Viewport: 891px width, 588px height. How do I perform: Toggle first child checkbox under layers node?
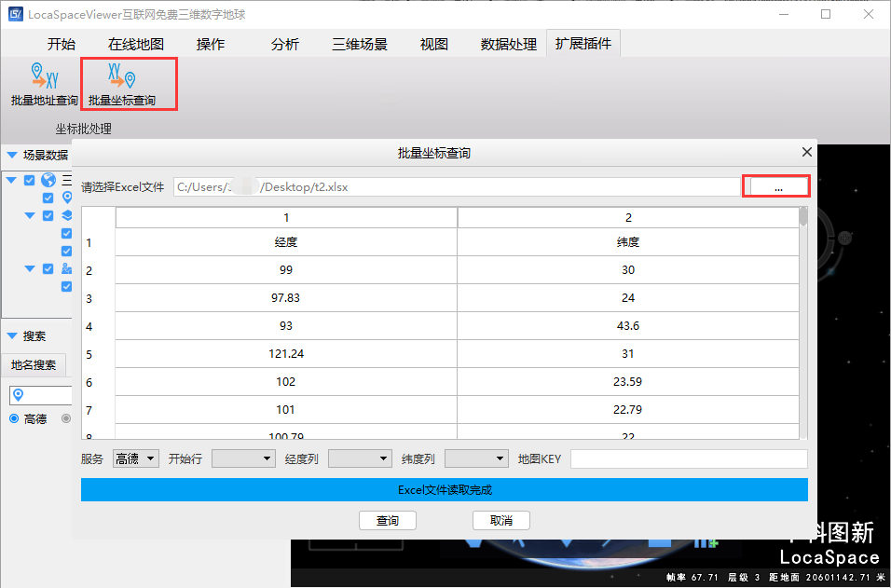(x=66, y=233)
